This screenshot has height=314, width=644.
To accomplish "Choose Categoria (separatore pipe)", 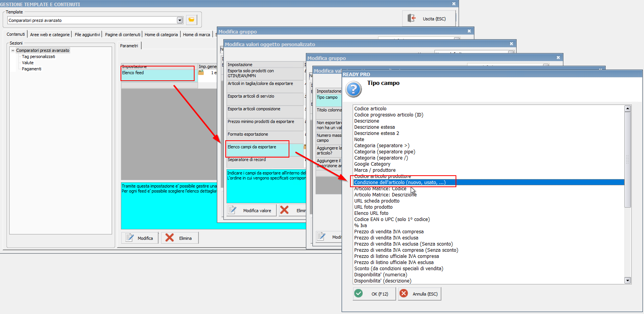I will [385, 152].
